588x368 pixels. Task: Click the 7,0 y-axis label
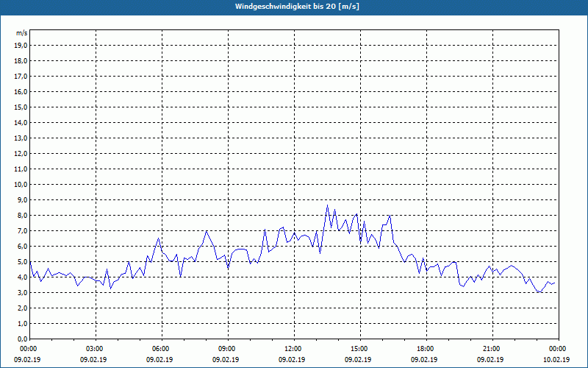(x=22, y=230)
